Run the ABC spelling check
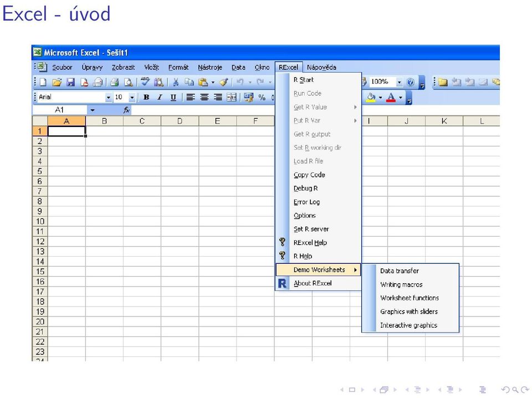 click(145, 81)
